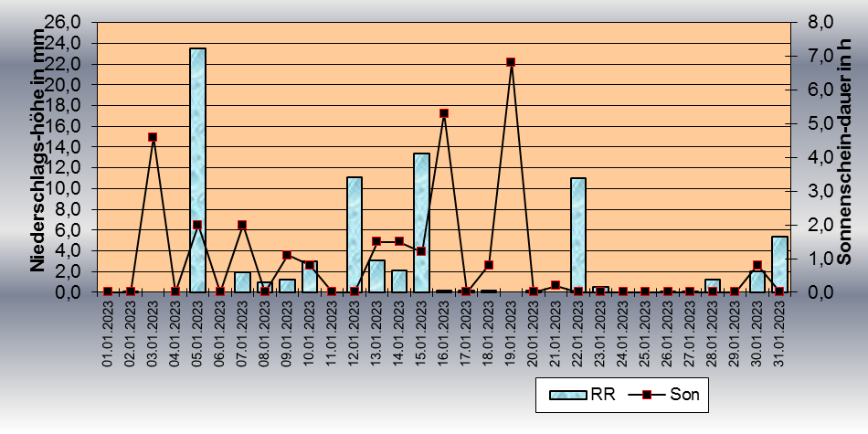Image resolution: width=868 pixels, height=434 pixels.
Task: Click the precipitation bar for 12.01.2023
Action: 355,234
